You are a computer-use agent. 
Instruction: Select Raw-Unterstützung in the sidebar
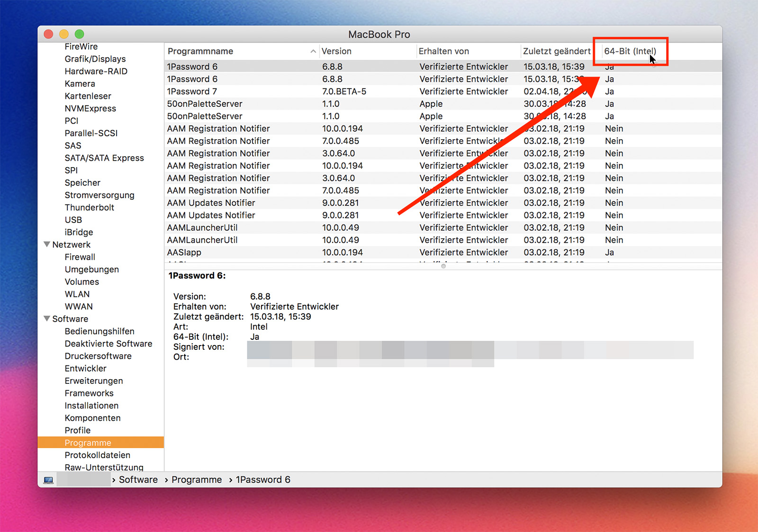coord(104,467)
